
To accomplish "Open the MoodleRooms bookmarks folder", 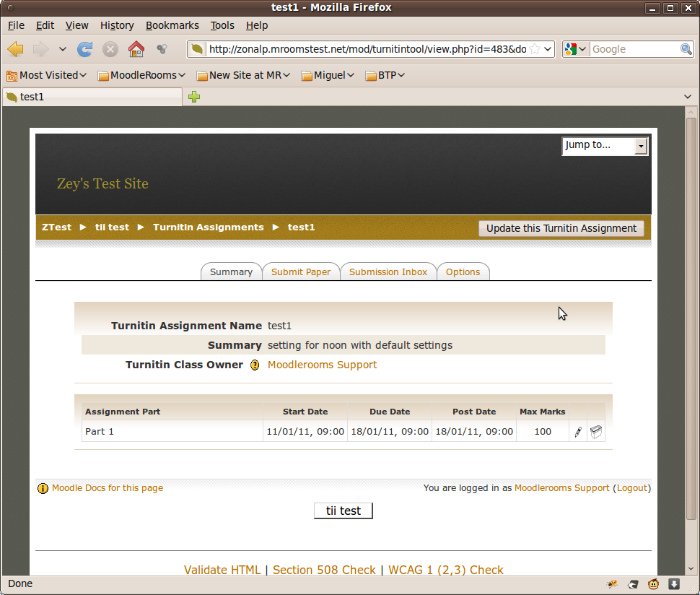I will click(x=141, y=76).
